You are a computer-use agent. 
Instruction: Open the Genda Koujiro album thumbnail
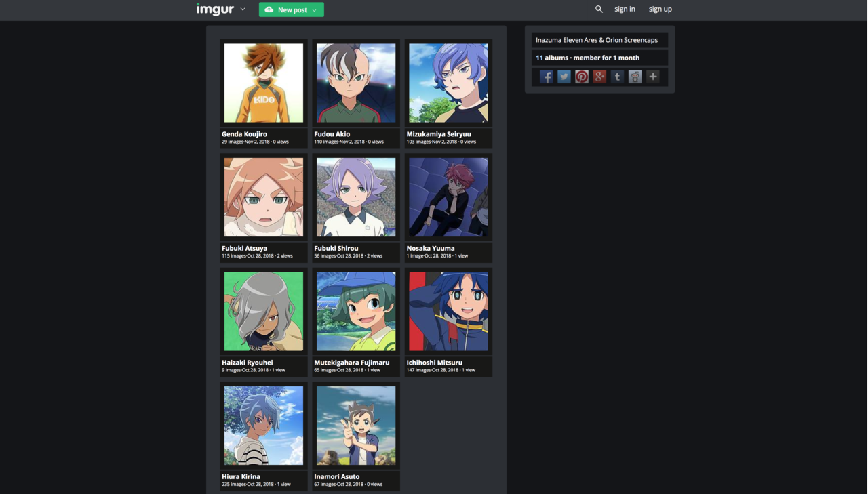coord(264,83)
